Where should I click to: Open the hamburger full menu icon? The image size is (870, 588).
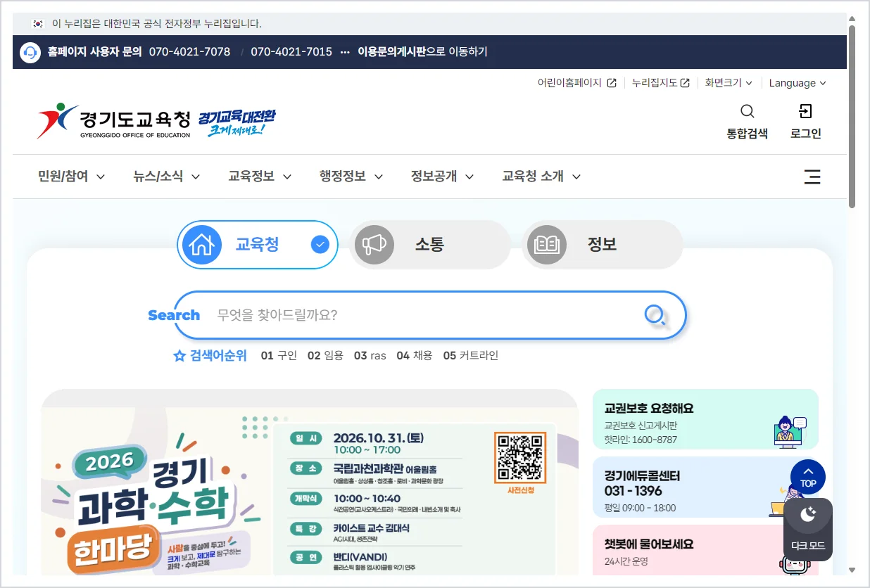[x=812, y=177]
